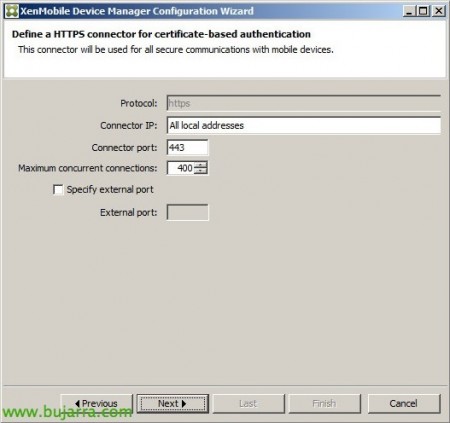Increase maximum concurrent connections with up arrow
Image resolution: width=450 pixels, height=423 pixels.
coord(200,165)
